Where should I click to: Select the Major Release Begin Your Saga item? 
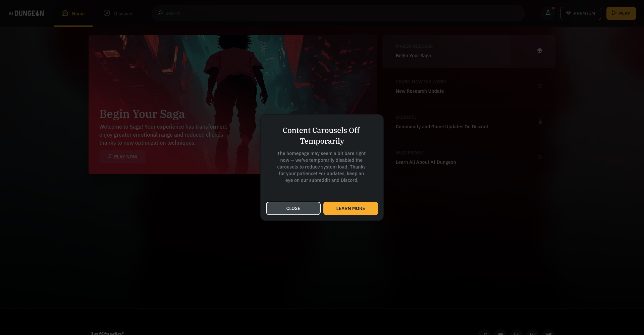[469, 51]
